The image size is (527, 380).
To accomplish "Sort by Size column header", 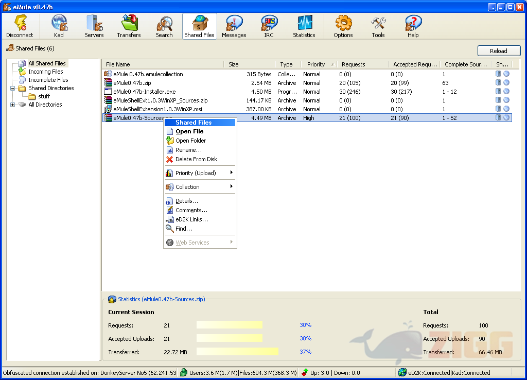I will click(x=250, y=64).
